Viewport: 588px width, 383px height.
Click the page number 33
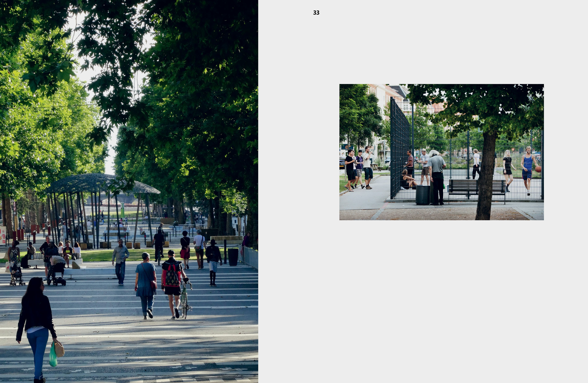pyautogui.click(x=316, y=13)
